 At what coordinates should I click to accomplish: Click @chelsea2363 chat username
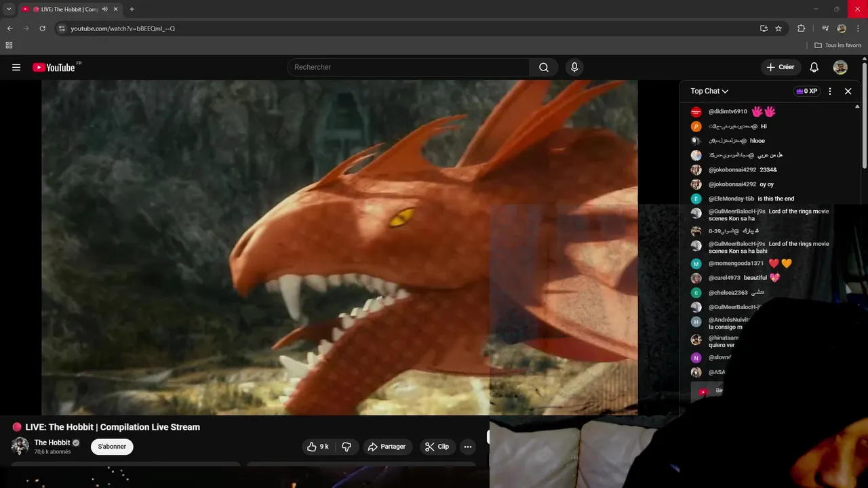coord(728,293)
